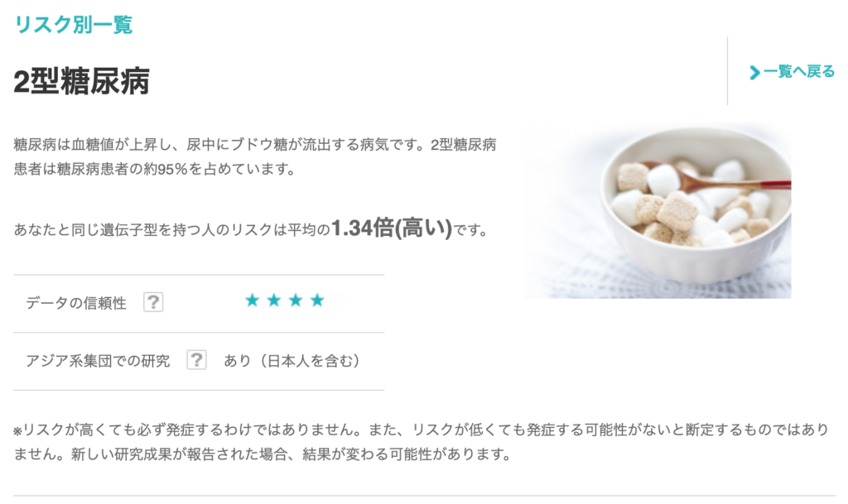Open the リスク別一覧 heading link

[x=73, y=24]
